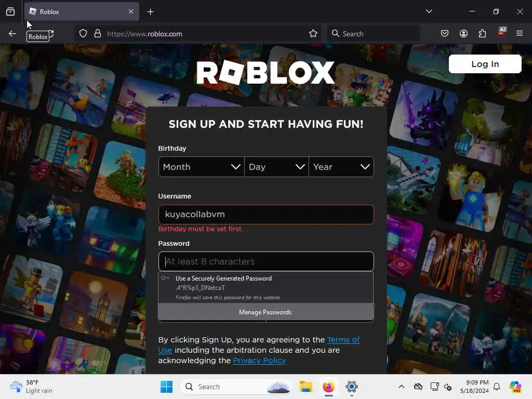Close the Roblox browser tab
Screen dimensions: 532x399
pyautogui.click(x=131, y=11)
